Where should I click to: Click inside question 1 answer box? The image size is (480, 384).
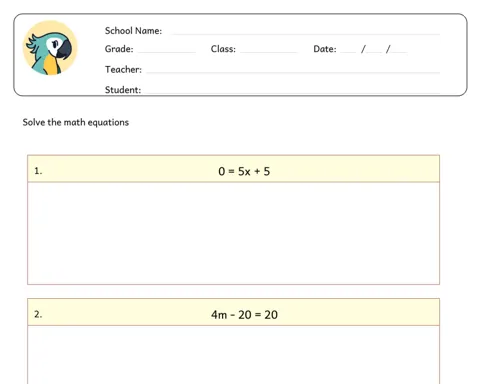[233, 233]
